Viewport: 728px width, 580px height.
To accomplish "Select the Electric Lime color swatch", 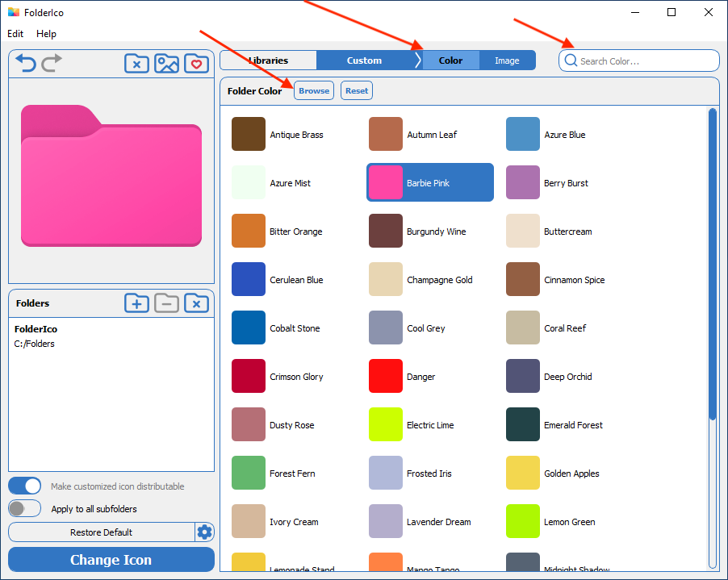I will pos(385,424).
